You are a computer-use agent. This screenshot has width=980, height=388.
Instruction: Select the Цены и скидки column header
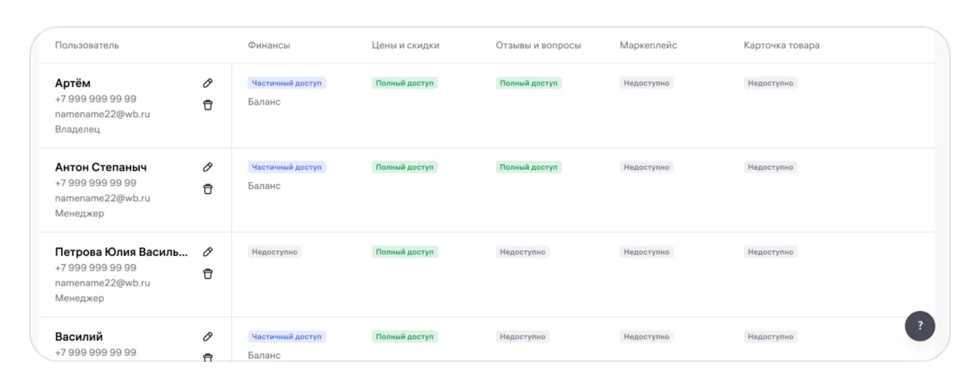click(x=405, y=45)
